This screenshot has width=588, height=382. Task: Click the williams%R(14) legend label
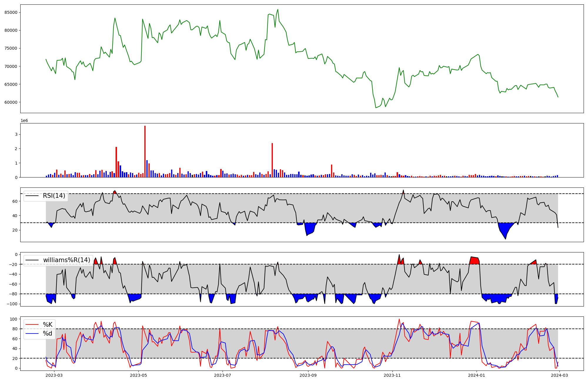click(66, 260)
